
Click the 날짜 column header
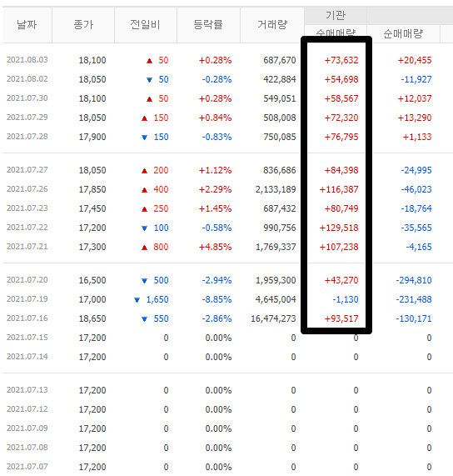27,24
